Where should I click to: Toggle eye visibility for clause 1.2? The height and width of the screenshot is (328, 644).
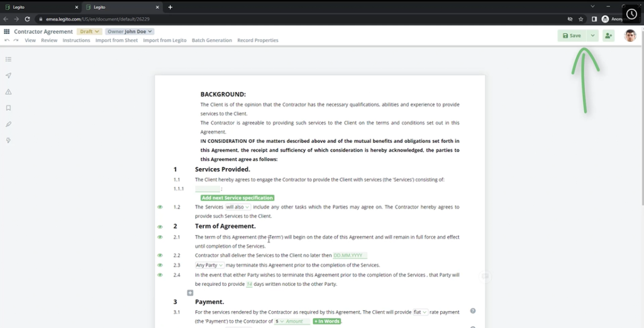[160, 207]
